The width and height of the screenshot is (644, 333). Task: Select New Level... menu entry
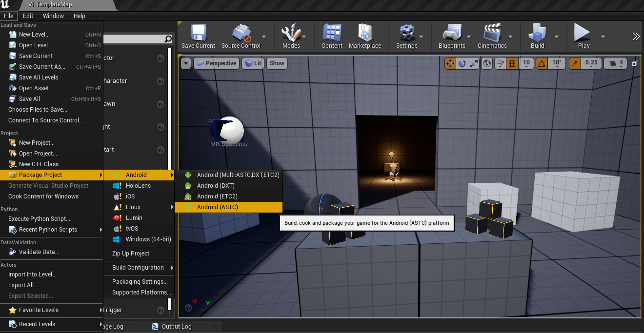[x=52, y=35]
